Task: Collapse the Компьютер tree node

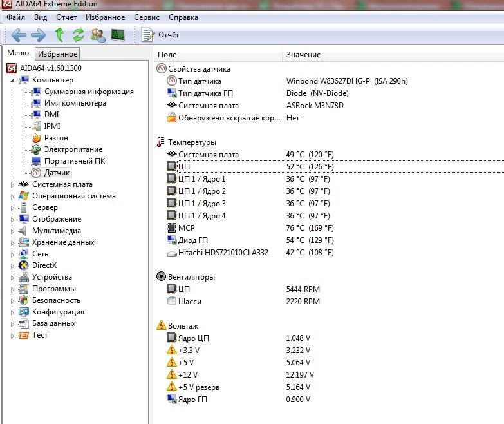Action: [12, 81]
